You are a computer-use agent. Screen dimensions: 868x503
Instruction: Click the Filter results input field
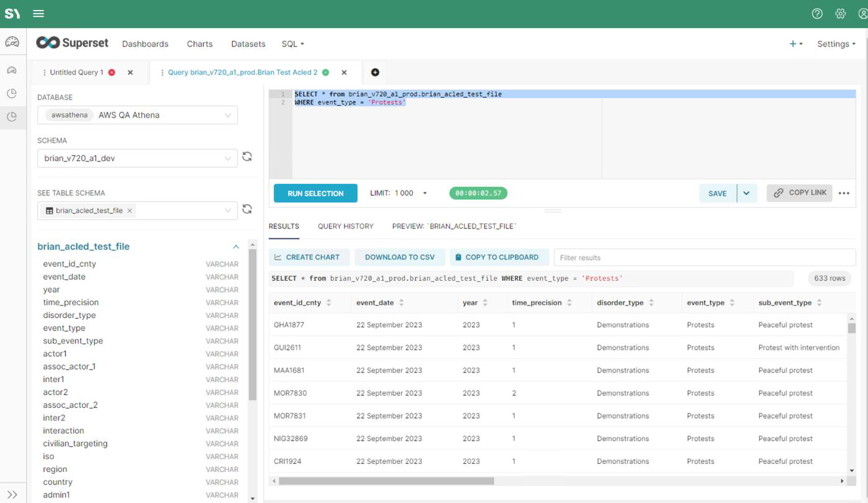[704, 258]
